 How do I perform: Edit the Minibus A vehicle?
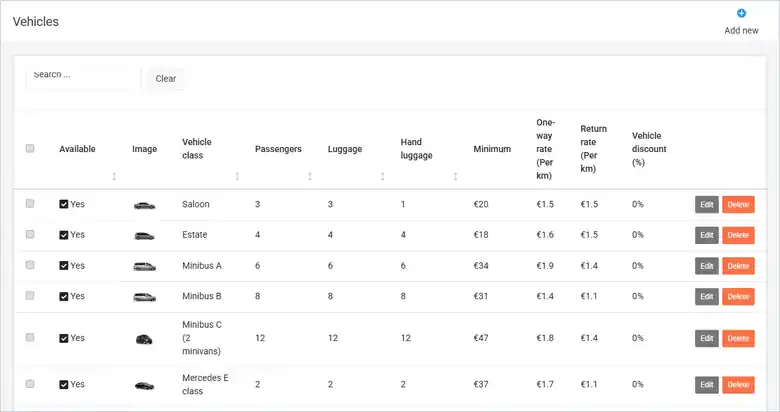point(707,266)
